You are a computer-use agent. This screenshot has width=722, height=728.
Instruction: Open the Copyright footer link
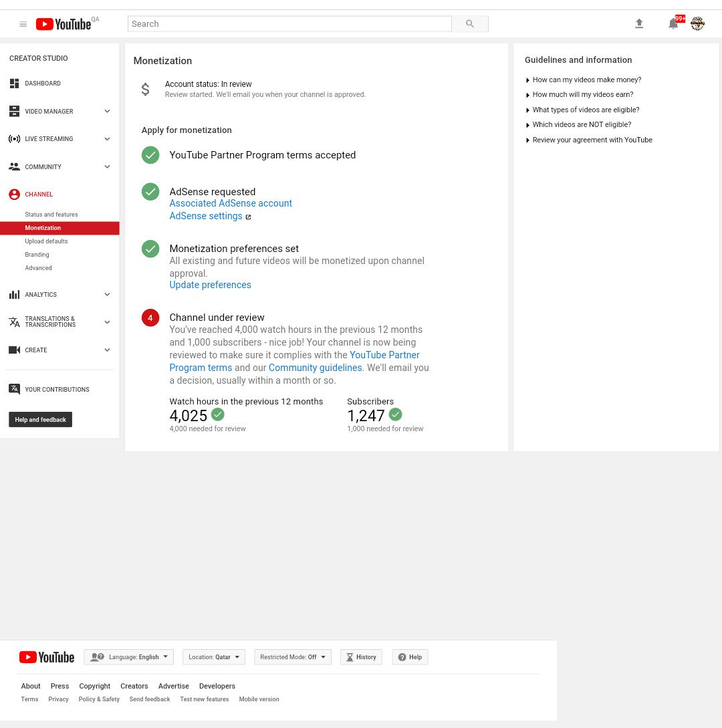94,686
